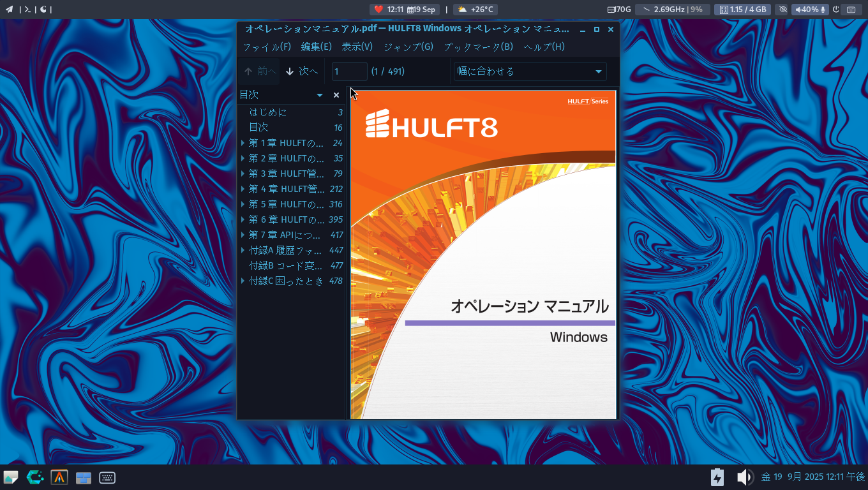The image size is (868, 490).
Task: Expand the 第 4 章 HULFT管… entry
Action: click(243, 189)
